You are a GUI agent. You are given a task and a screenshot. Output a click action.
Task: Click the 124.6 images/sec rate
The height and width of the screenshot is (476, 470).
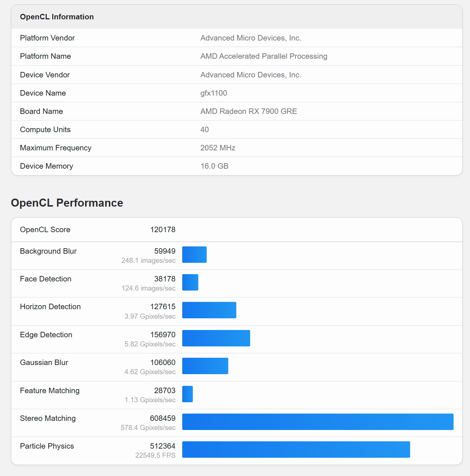pyautogui.click(x=149, y=288)
